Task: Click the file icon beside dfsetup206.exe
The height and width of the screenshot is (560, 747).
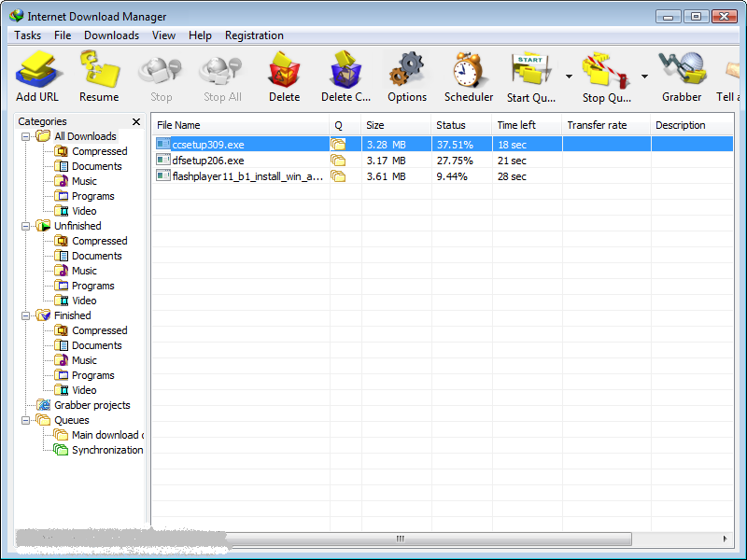Action: click(x=162, y=160)
